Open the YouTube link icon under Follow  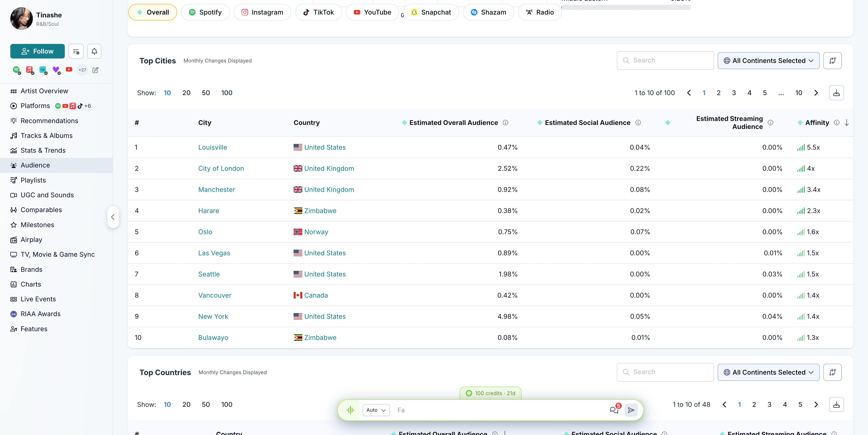[69, 70]
